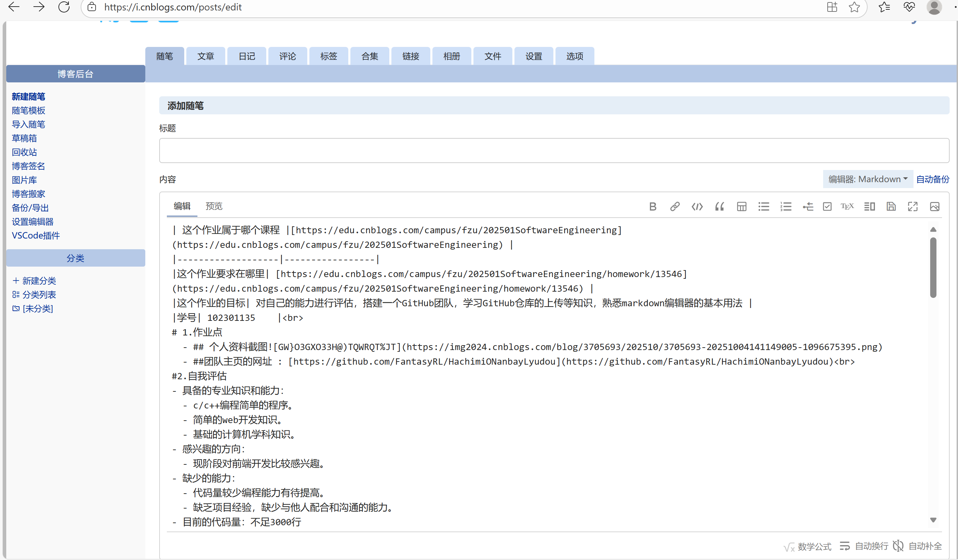Insert a table from the editor toolbar
The width and height of the screenshot is (958, 560).
point(741,206)
